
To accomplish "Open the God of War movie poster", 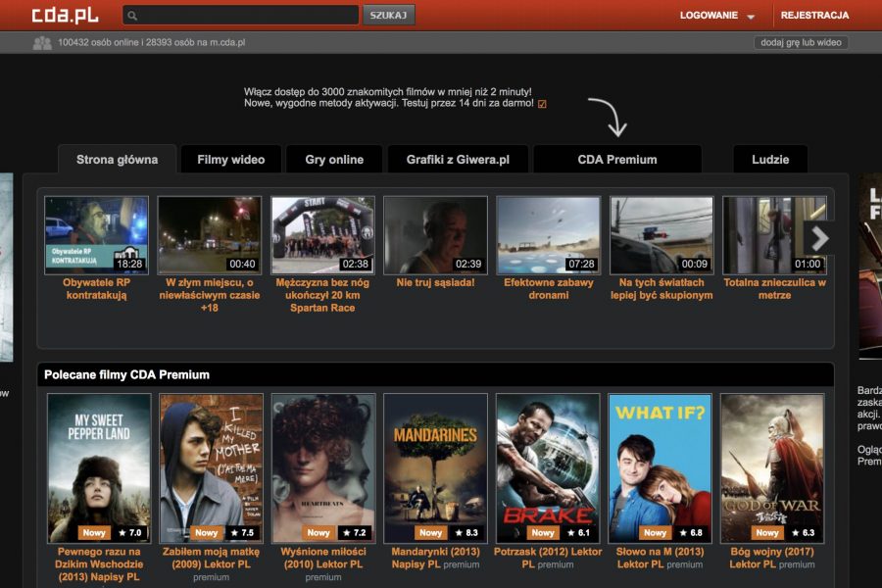I will click(x=772, y=468).
